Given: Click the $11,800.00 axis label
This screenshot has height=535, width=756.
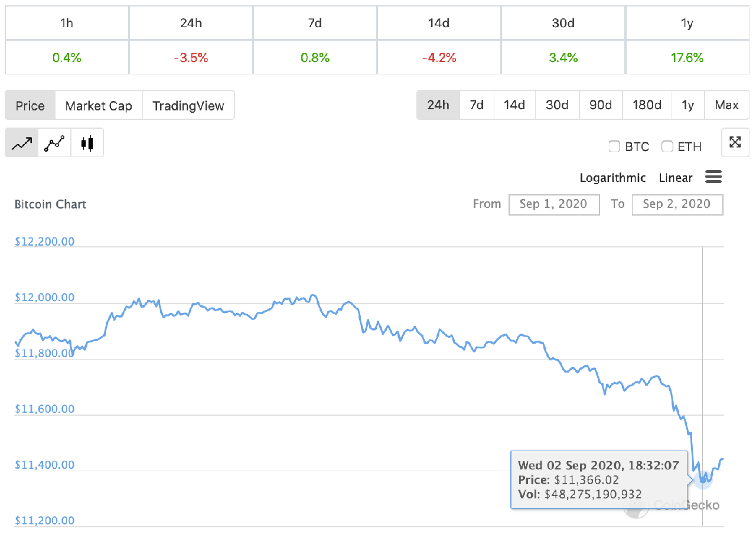Looking at the screenshot, I should click(45, 353).
